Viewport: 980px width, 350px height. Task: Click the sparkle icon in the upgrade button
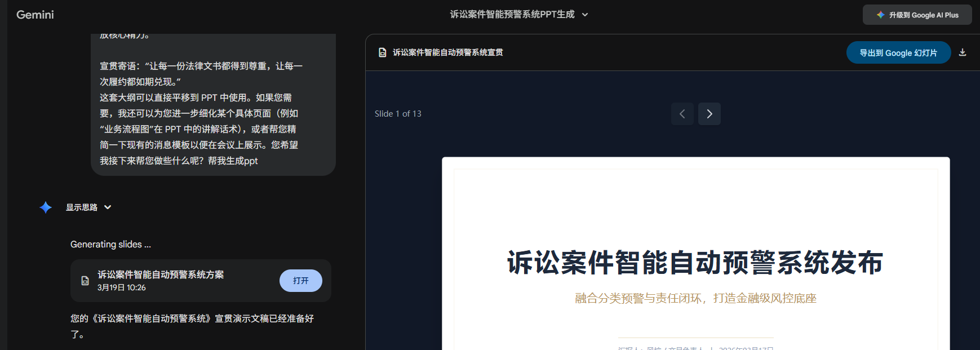(880, 15)
